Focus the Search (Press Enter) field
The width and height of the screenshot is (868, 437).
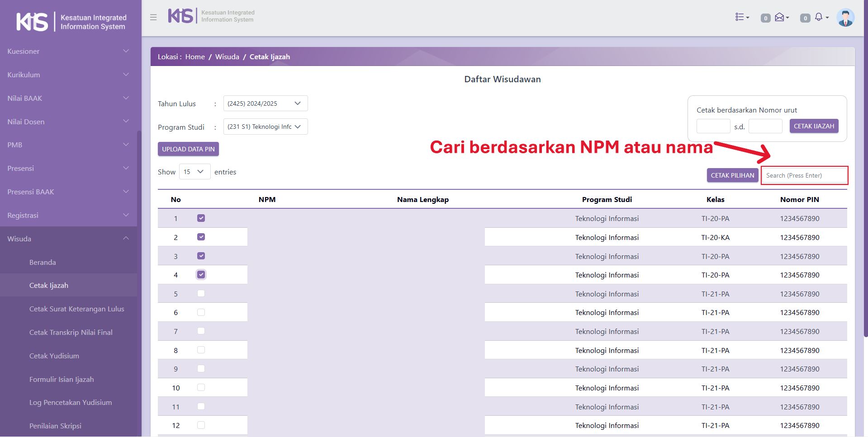(804, 175)
